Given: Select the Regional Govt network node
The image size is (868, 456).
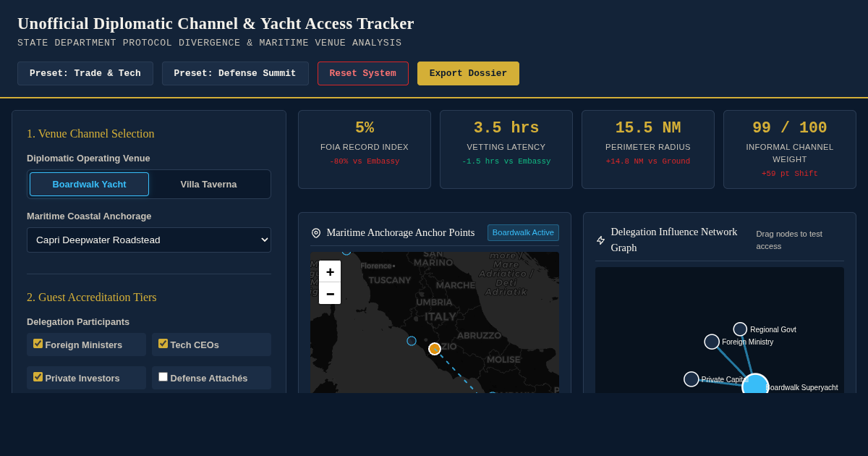Looking at the screenshot, I should (x=740, y=329).
